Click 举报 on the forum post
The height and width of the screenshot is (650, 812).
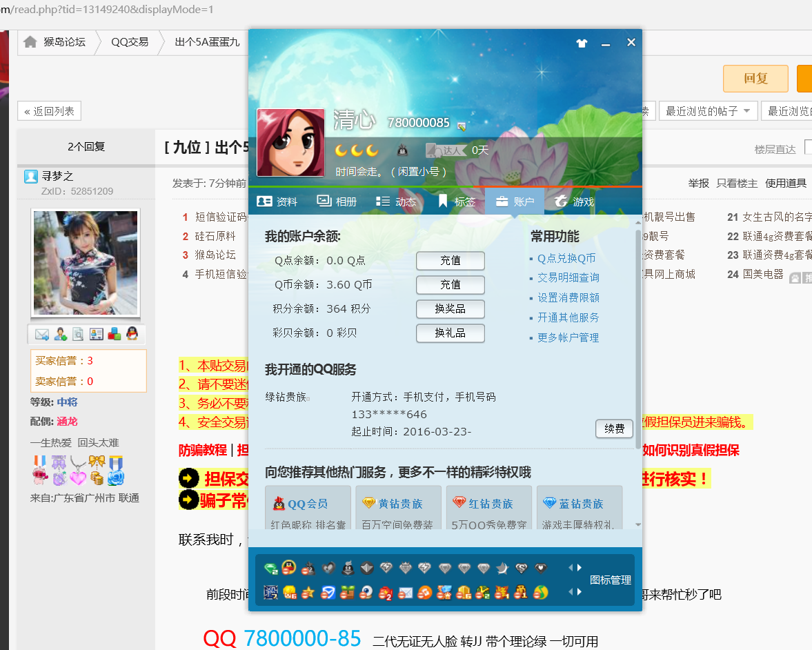tap(699, 184)
